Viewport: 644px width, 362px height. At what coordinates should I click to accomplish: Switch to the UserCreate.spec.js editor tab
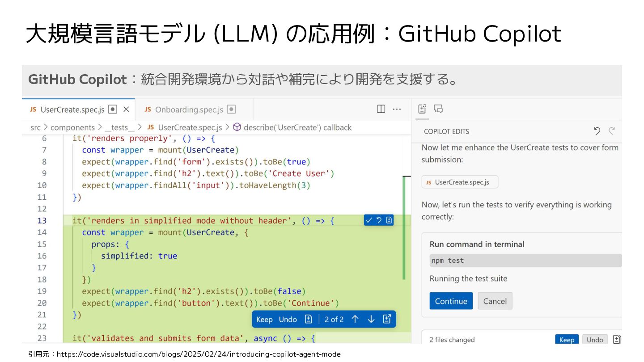click(78, 109)
